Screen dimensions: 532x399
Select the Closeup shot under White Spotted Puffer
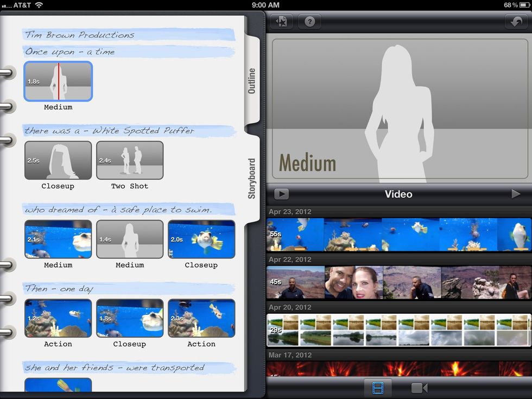pyautogui.click(x=58, y=159)
